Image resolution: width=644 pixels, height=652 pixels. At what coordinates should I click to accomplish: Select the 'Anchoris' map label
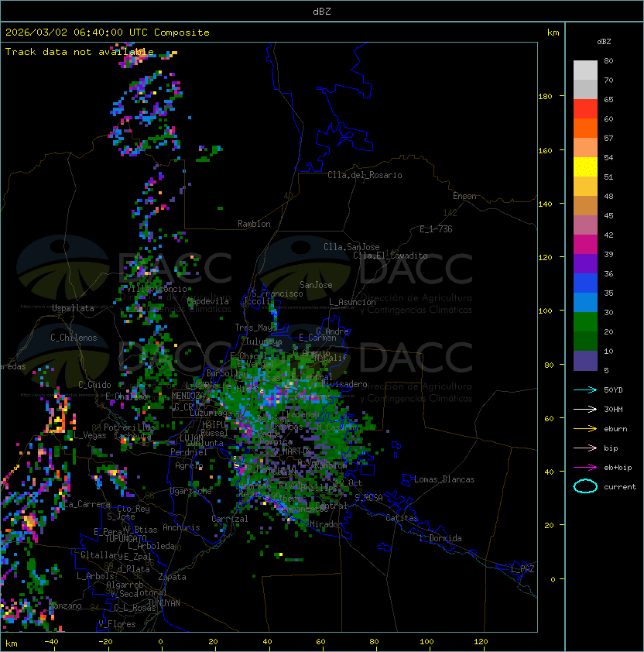point(181,527)
